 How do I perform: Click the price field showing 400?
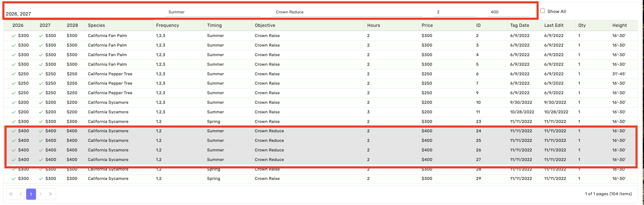coord(508,12)
